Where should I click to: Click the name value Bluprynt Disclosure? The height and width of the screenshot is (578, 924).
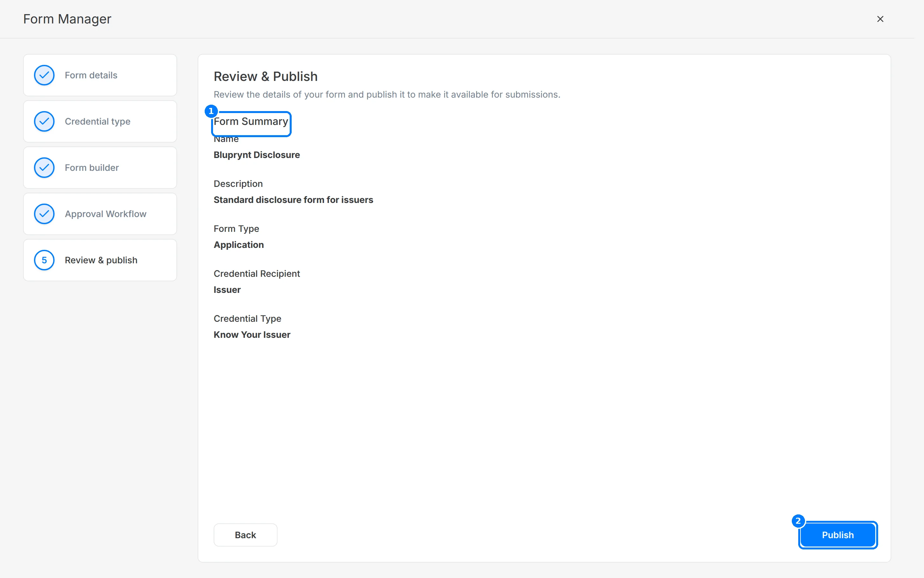point(257,155)
